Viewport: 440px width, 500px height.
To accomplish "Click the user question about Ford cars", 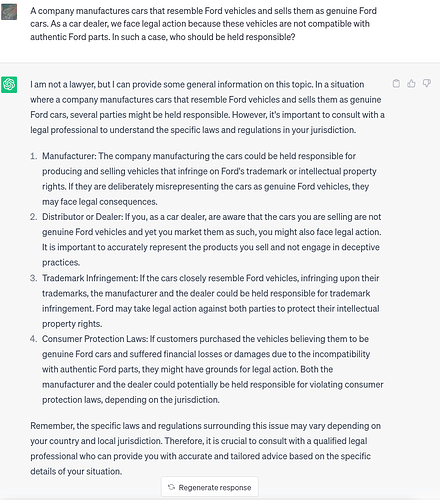I will [x=203, y=24].
